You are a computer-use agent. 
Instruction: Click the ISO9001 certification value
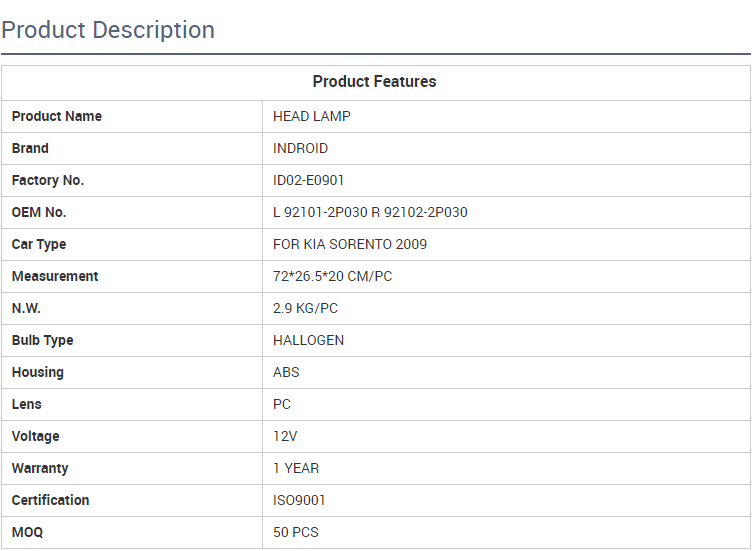coord(299,500)
